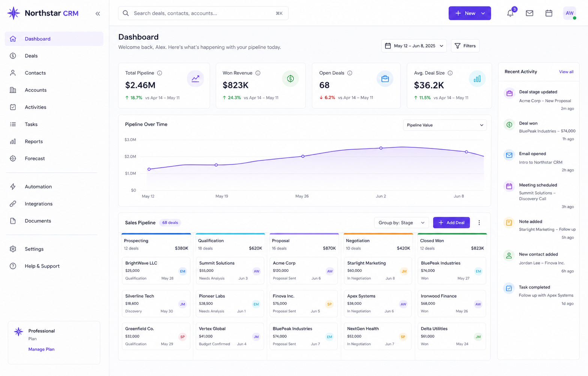Show info for Won Revenue metric

pyautogui.click(x=258, y=73)
